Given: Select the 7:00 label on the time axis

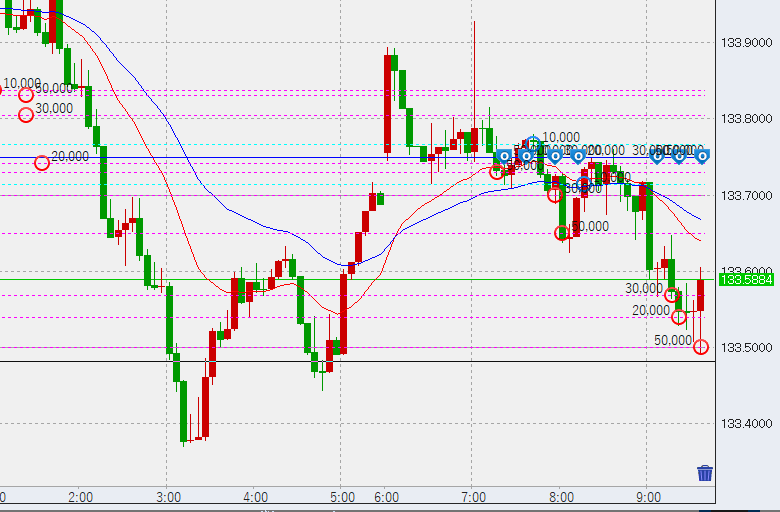Looking at the screenshot, I should coord(474,497).
